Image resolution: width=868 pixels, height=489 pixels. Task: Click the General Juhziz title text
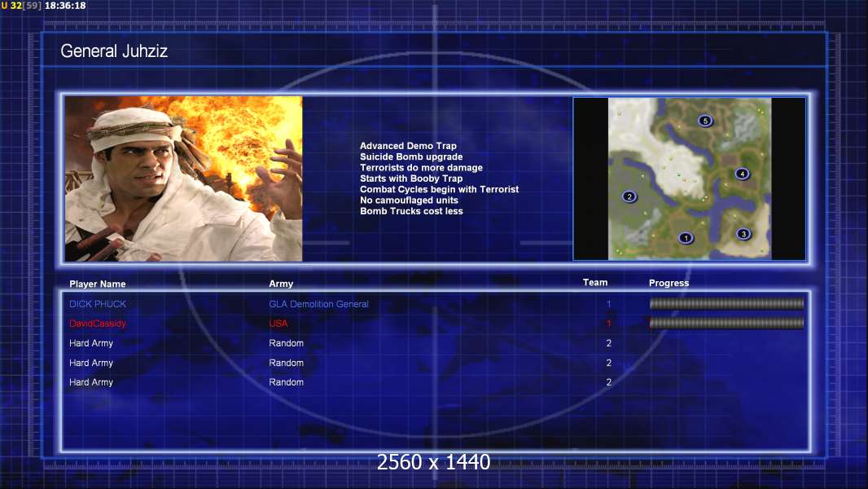point(114,51)
